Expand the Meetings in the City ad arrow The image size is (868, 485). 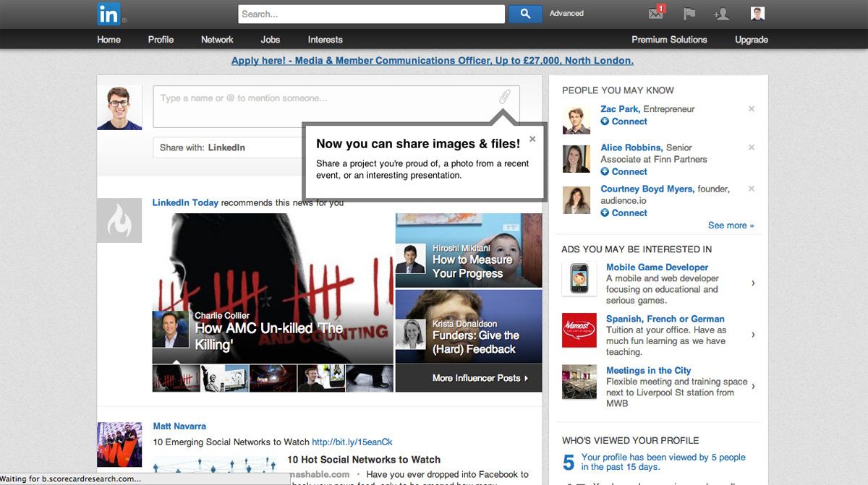[753, 387]
